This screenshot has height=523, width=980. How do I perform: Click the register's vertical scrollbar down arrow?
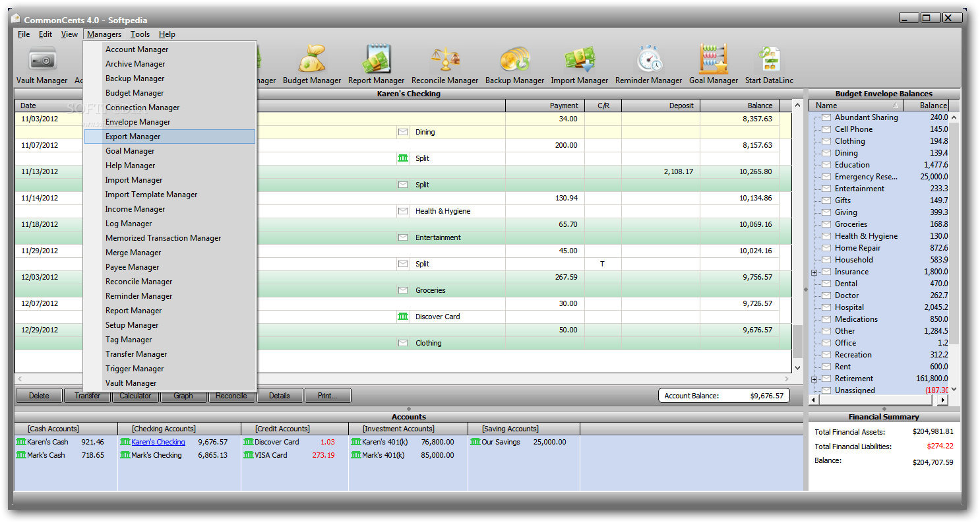click(x=797, y=368)
